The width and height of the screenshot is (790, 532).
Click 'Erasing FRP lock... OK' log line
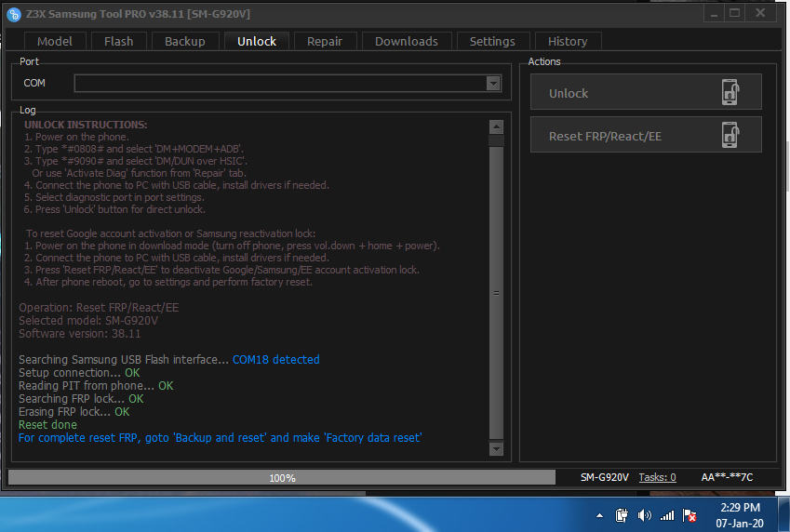click(74, 412)
